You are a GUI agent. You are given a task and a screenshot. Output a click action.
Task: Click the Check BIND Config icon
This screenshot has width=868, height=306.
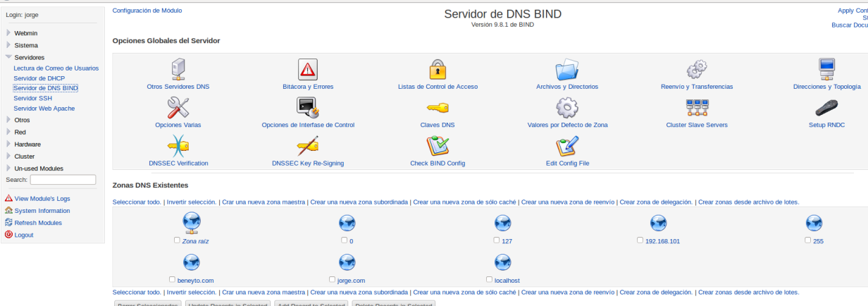click(x=438, y=146)
